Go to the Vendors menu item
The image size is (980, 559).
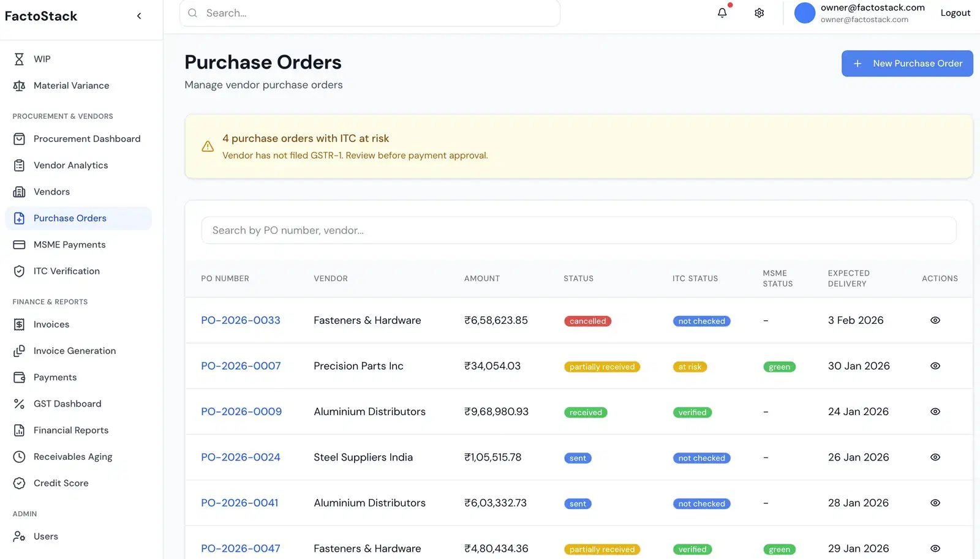pos(78,192)
